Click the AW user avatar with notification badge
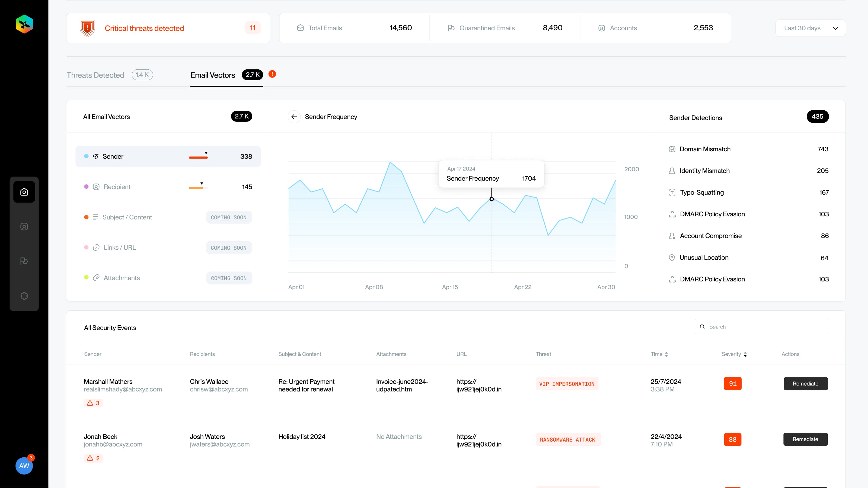Image resolution: width=868 pixels, height=488 pixels. click(24, 466)
